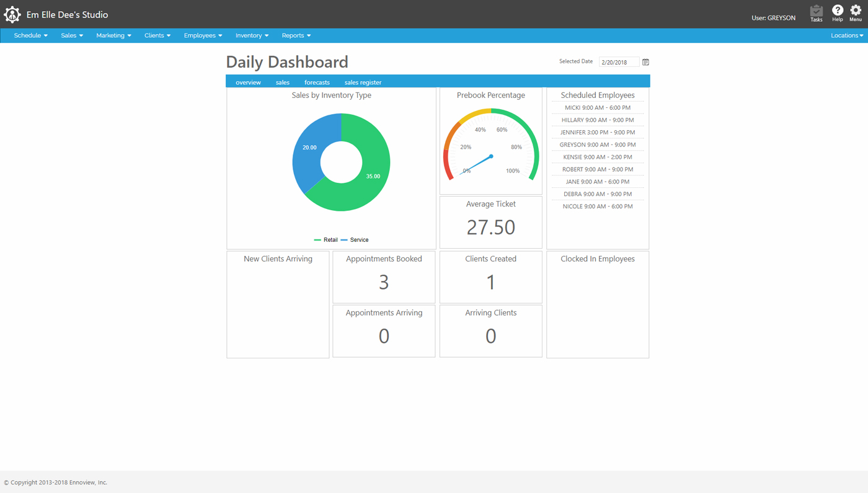Open the Sales dropdown menu
Image resolution: width=868 pixels, height=493 pixels.
point(72,35)
